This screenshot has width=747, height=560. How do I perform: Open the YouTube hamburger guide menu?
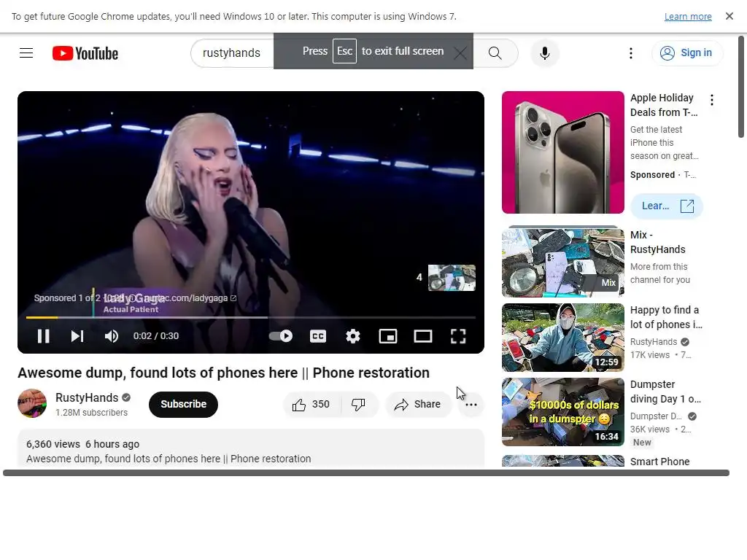click(x=26, y=52)
